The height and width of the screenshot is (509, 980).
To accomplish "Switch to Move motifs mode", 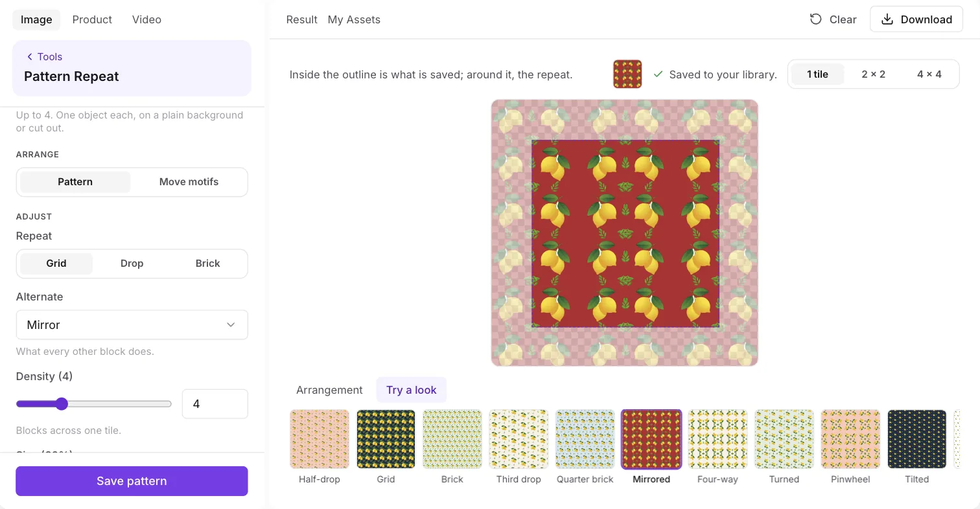I will [189, 182].
